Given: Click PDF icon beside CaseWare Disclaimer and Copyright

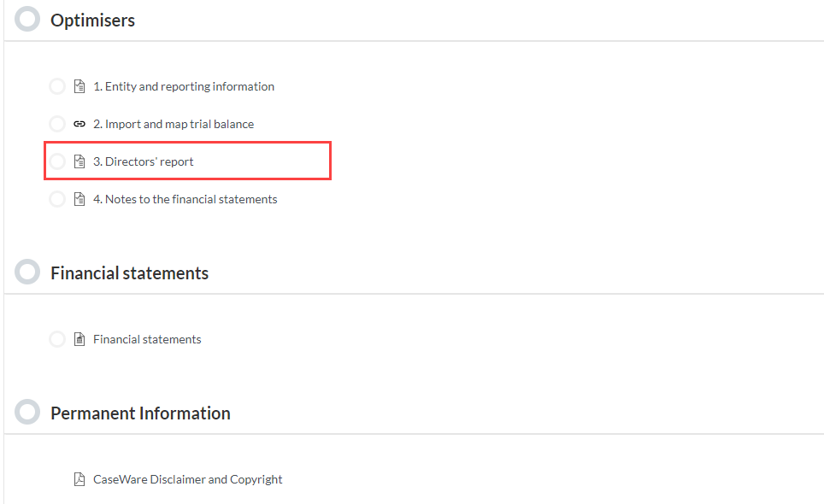Looking at the screenshot, I should coord(79,479).
